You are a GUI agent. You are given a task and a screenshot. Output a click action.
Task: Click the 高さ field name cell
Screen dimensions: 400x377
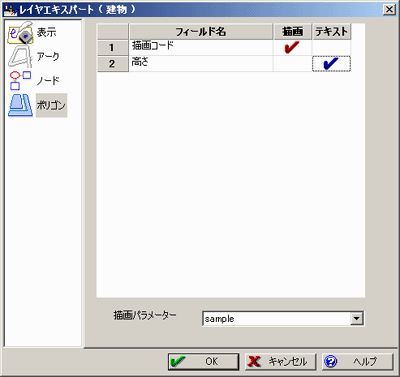201,64
